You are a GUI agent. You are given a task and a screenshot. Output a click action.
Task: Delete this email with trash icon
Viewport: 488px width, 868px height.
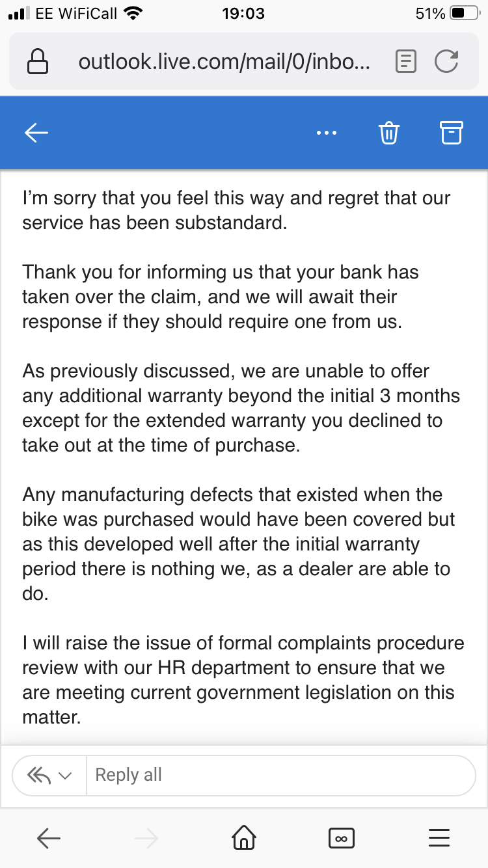388,133
